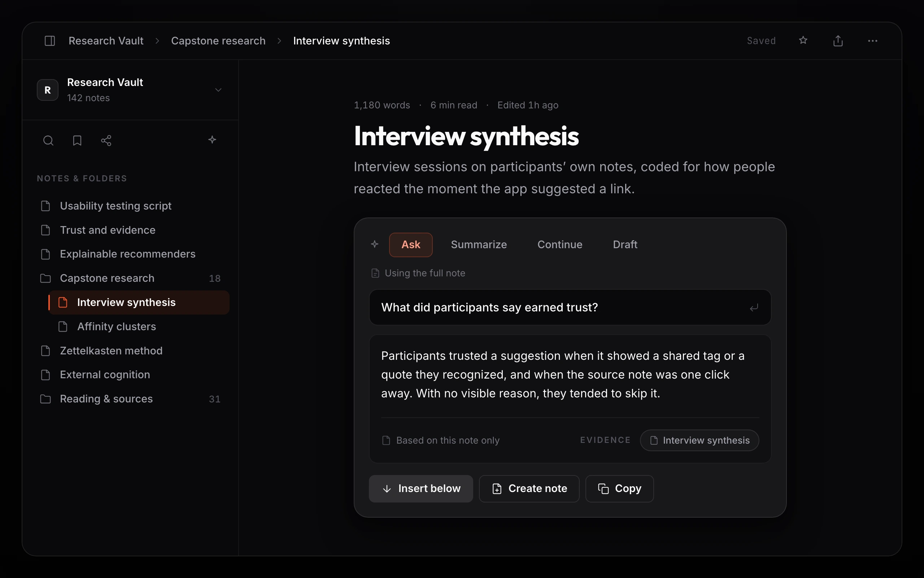Go to Research Vault breadcrumb
Image resolution: width=924 pixels, height=578 pixels.
pyautogui.click(x=106, y=40)
